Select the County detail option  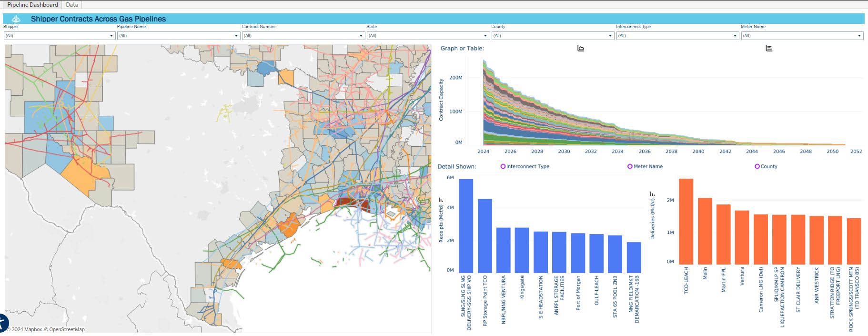(766, 166)
